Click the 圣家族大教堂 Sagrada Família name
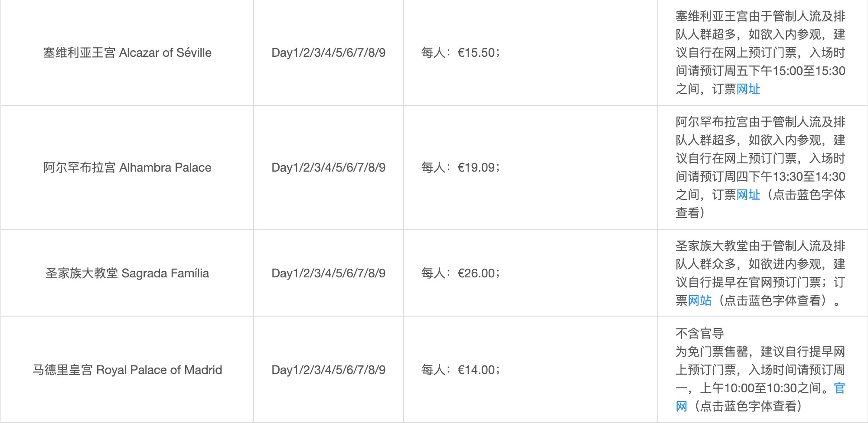This screenshot has height=423, width=868. pyautogui.click(x=127, y=273)
